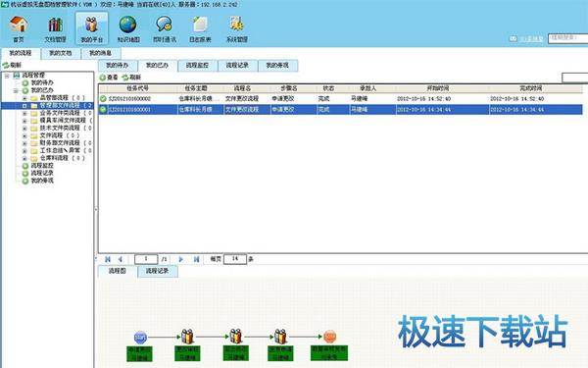Select 流程管理 root in the tree
This screenshot has width=588, height=368.
pos(33,76)
